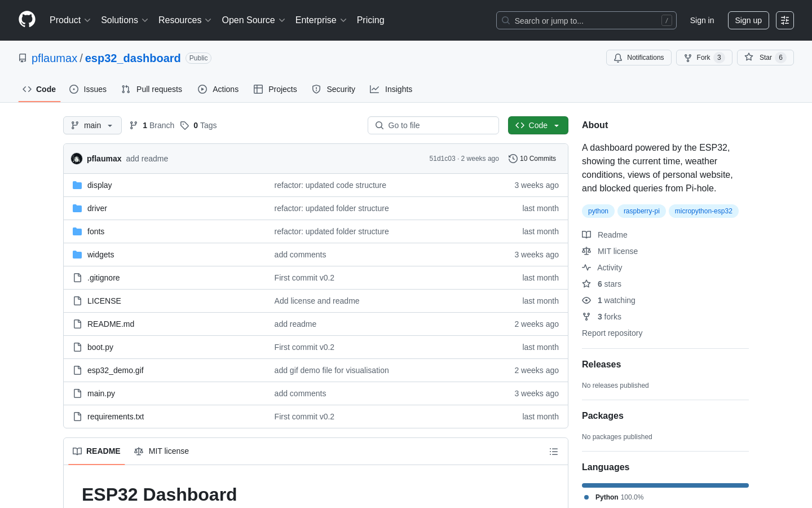Click the book icon beside Readme in About

[x=586, y=235]
